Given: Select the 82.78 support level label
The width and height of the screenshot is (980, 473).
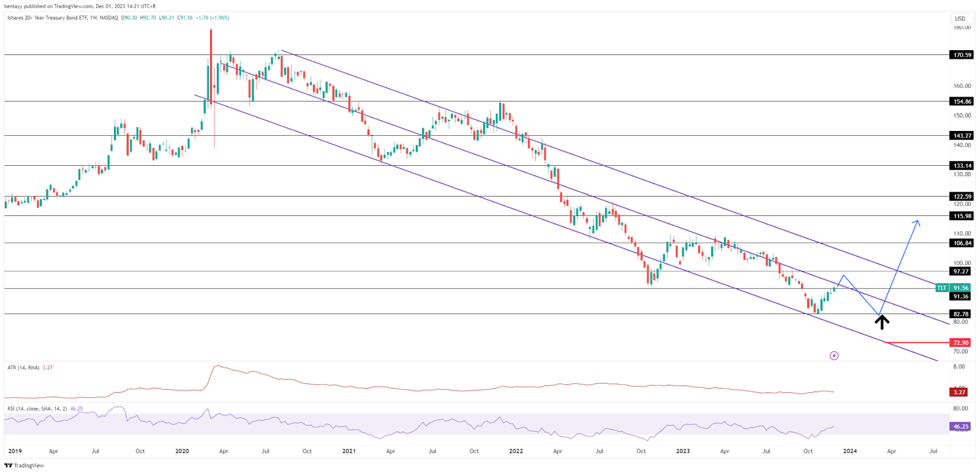Looking at the screenshot, I should click(961, 314).
